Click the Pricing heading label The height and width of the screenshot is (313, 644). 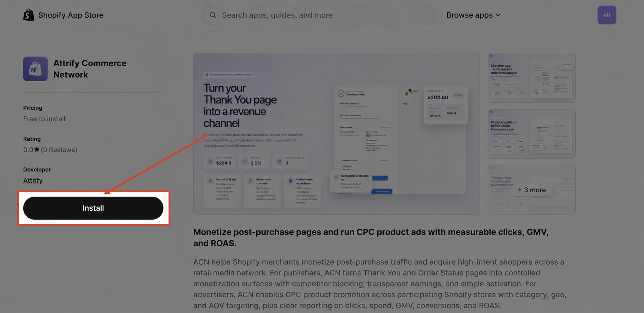click(x=33, y=108)
